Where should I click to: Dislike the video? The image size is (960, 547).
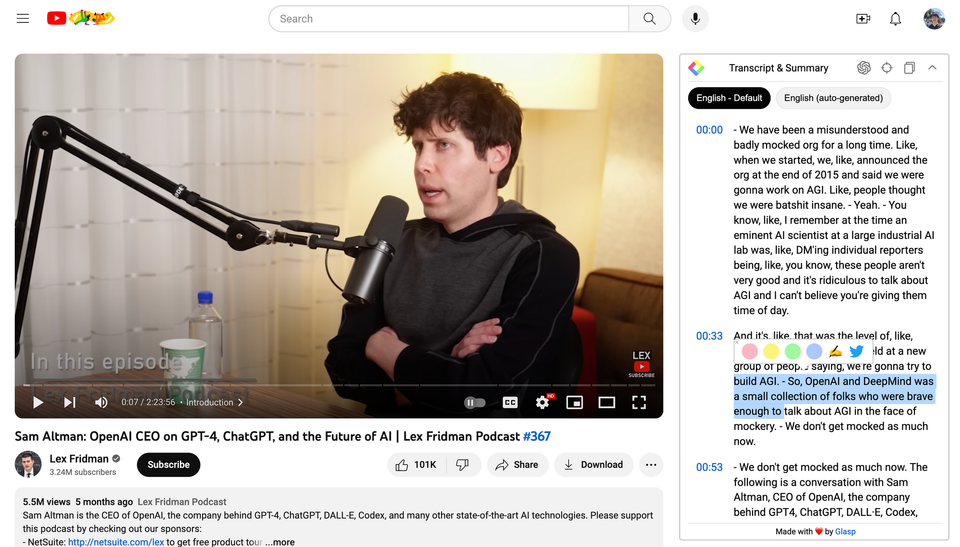(x=463, y=465)
